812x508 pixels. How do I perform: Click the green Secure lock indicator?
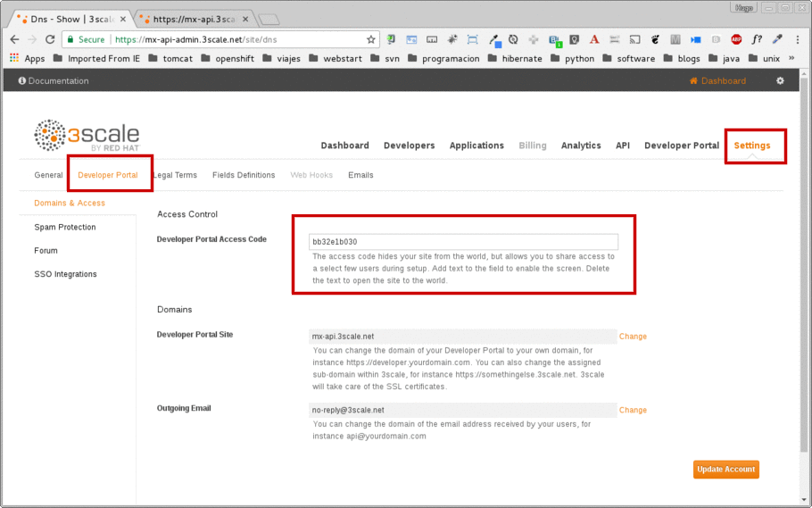(x=86, y=39)
